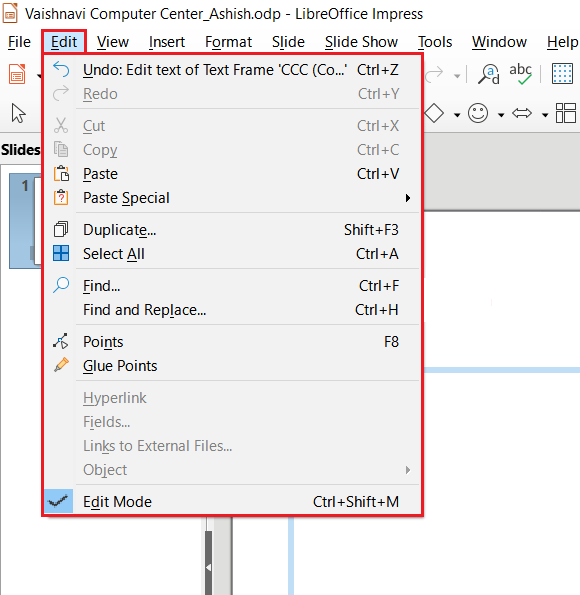The height and width of the screenshot is (595, 580).
Task: Open Find and Replace... dialog
Action: point(232,310)
